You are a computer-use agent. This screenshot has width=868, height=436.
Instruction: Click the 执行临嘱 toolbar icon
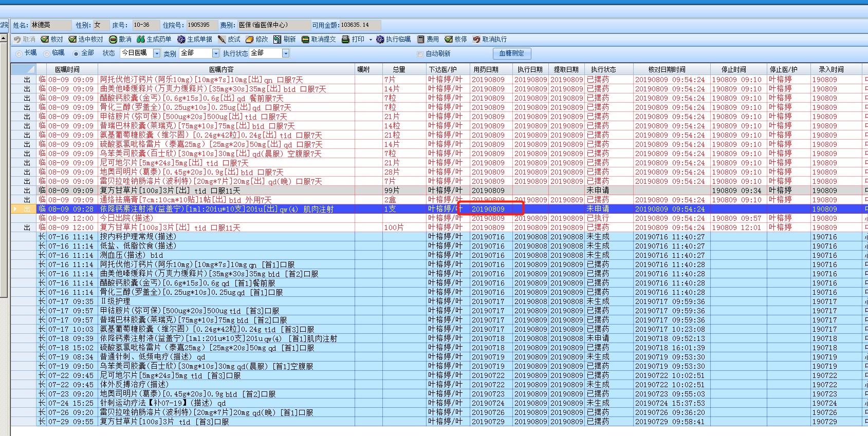[x=380, y=40]
